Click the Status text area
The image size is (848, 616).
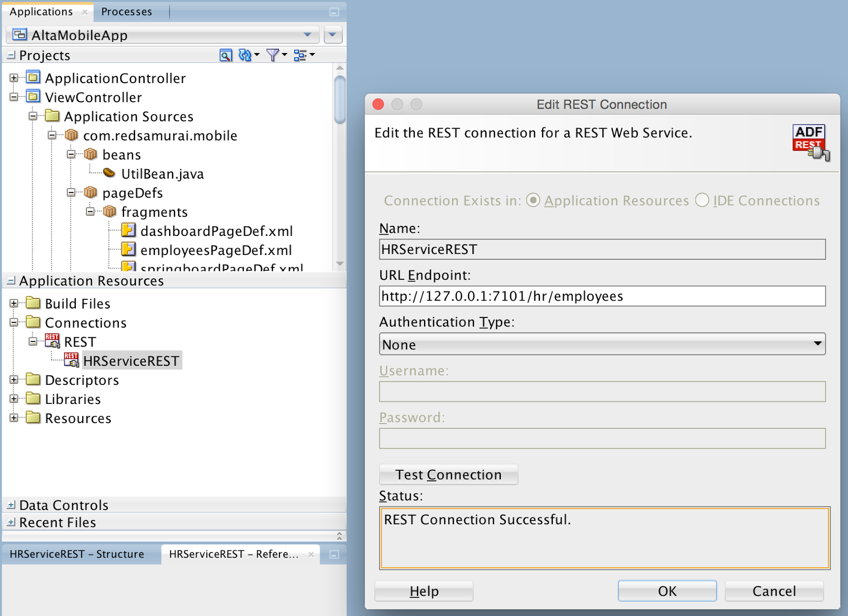tap(605, 538)
